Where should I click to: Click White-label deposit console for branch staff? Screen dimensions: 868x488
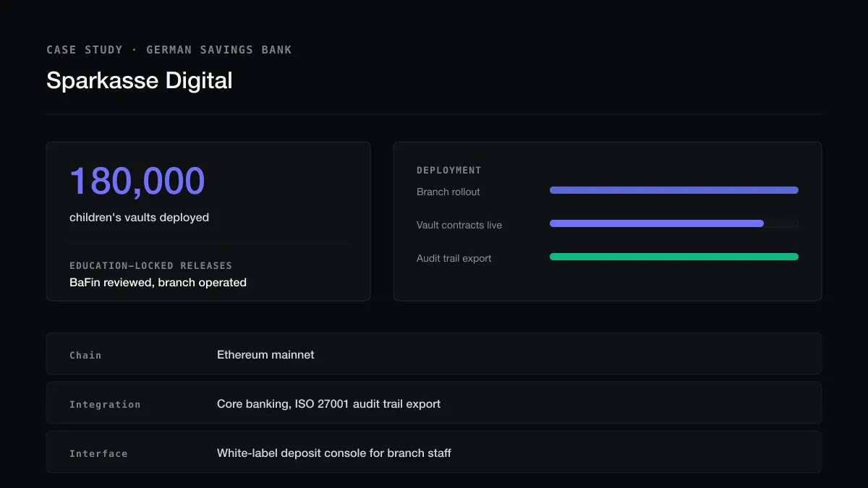[x=334, y=453]
